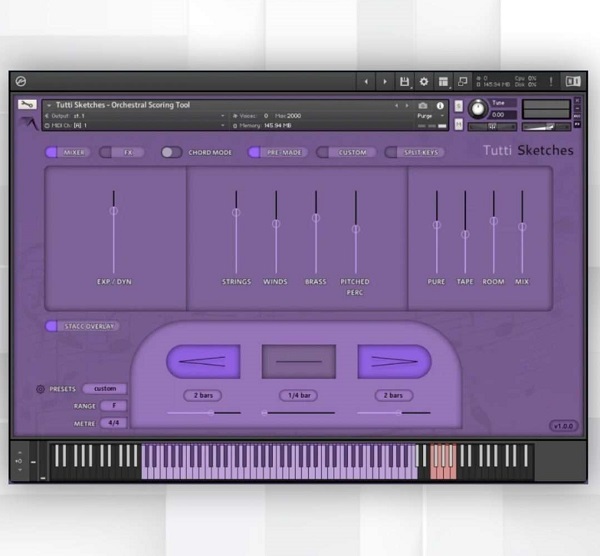Viewport: 600px width, 556px height.
Task: Click slider under crescendo 2 bars
Action: coord(204,413)
